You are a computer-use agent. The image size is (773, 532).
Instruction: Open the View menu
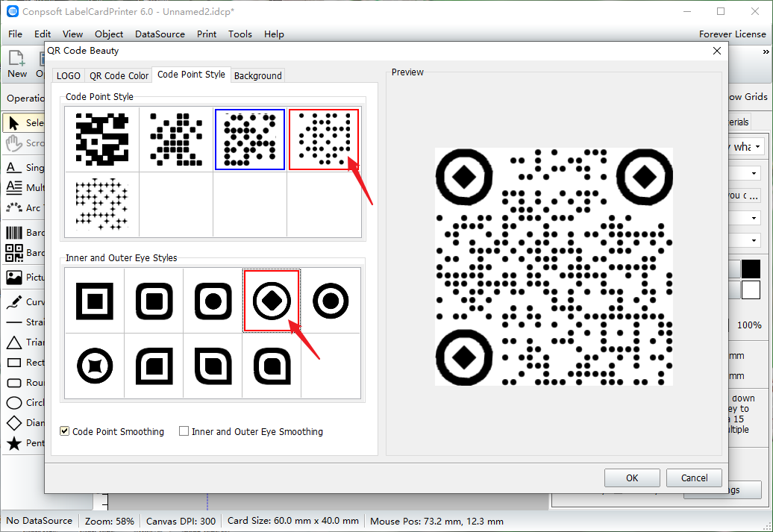[x=72, y=34]
